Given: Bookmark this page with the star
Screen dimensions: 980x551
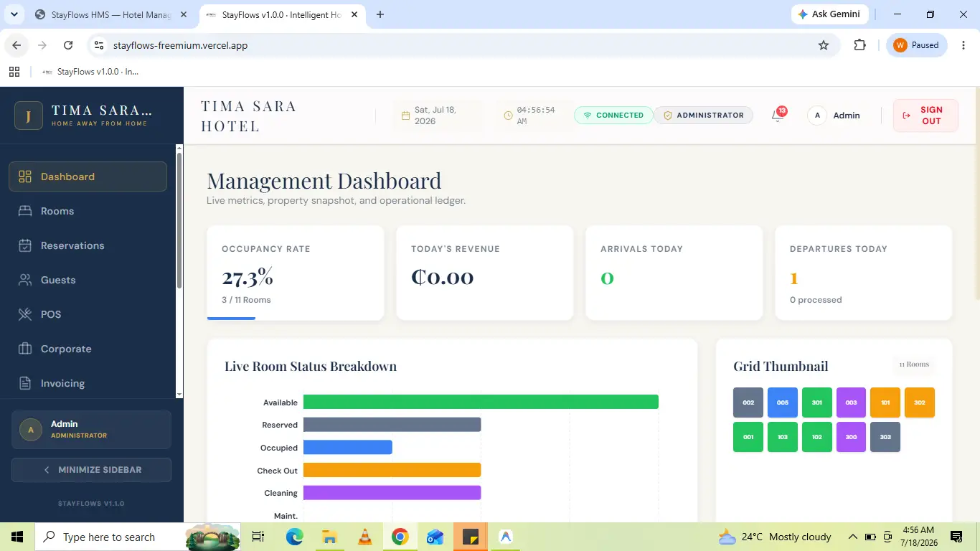Looking at the screenshot, I should (x=824, y=45).
